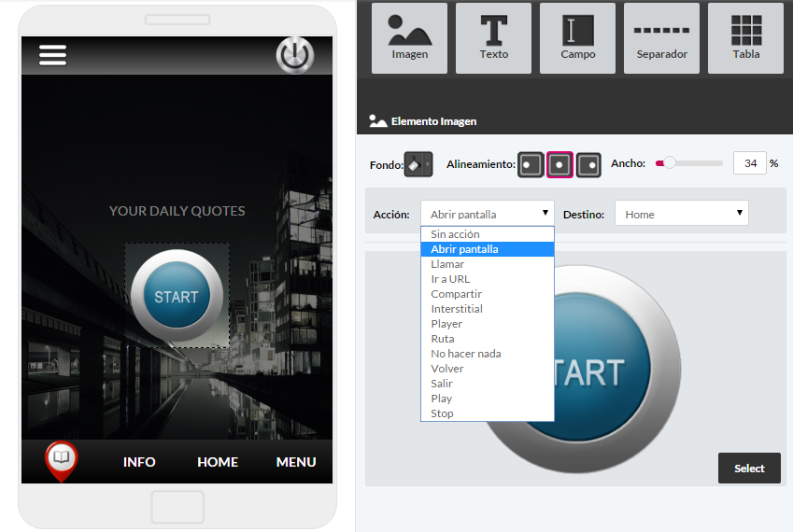This screenshot has width=793, height=532.
Task: Choose Ruta option
Action: click(488, 339)
